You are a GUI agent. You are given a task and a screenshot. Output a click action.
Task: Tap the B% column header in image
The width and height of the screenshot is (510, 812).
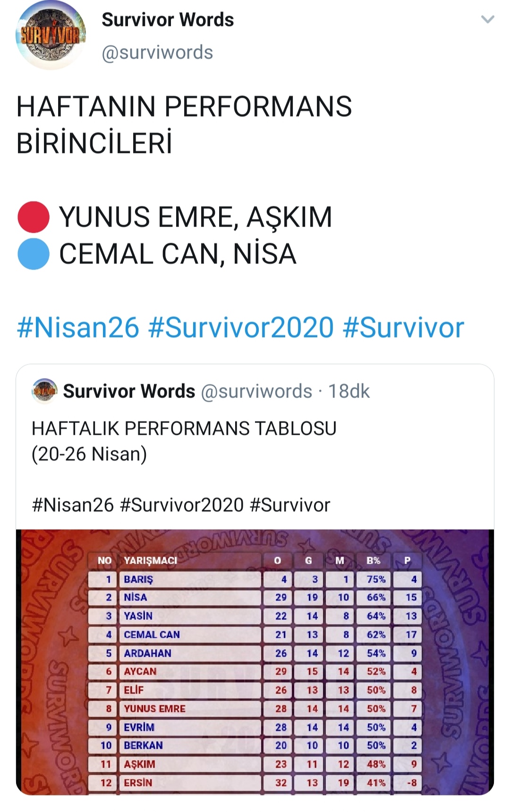coord(373,560)
